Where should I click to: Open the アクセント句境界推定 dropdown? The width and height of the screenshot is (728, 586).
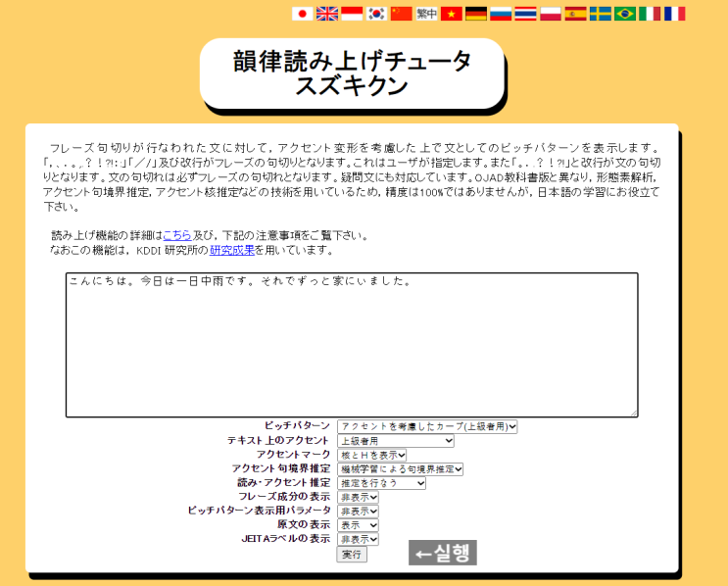[x=400, y=469]
